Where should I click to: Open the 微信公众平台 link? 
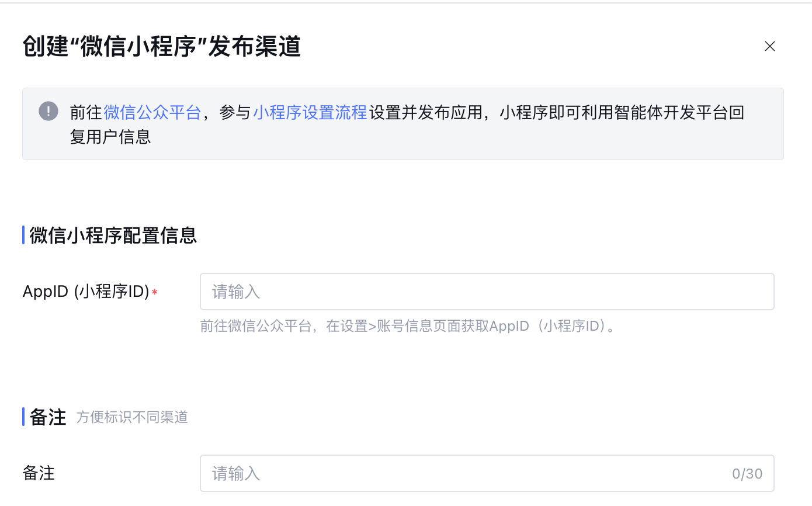[152, 112]
